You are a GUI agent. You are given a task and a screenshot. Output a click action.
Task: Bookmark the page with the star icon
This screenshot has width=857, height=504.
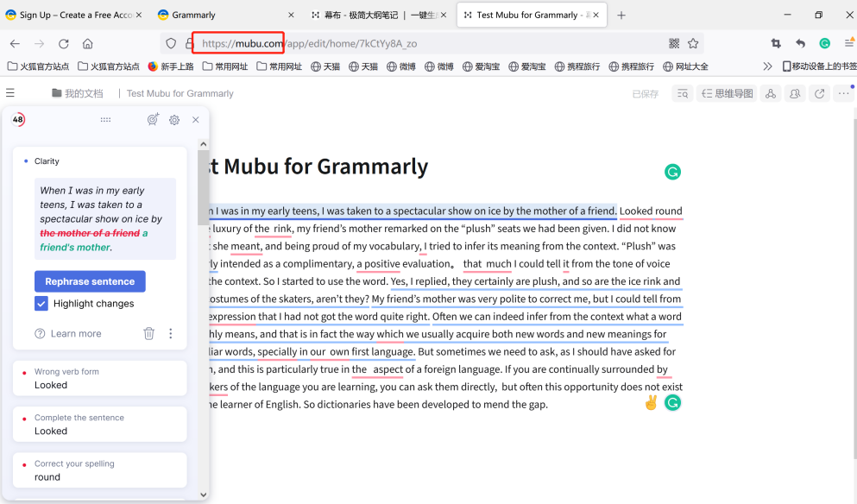point(693,41)
